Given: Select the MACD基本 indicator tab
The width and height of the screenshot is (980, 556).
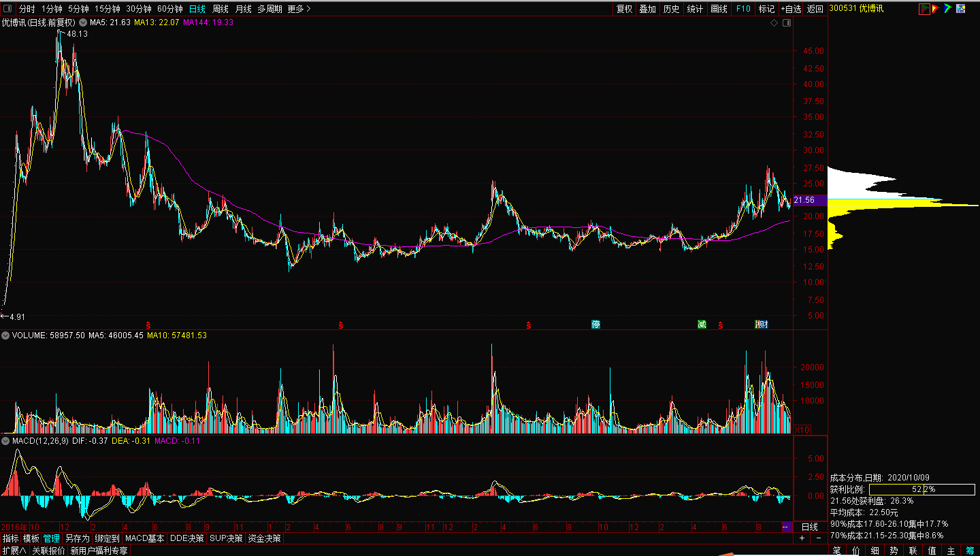Looking at the screenshot, I should [x=145, y=538].
